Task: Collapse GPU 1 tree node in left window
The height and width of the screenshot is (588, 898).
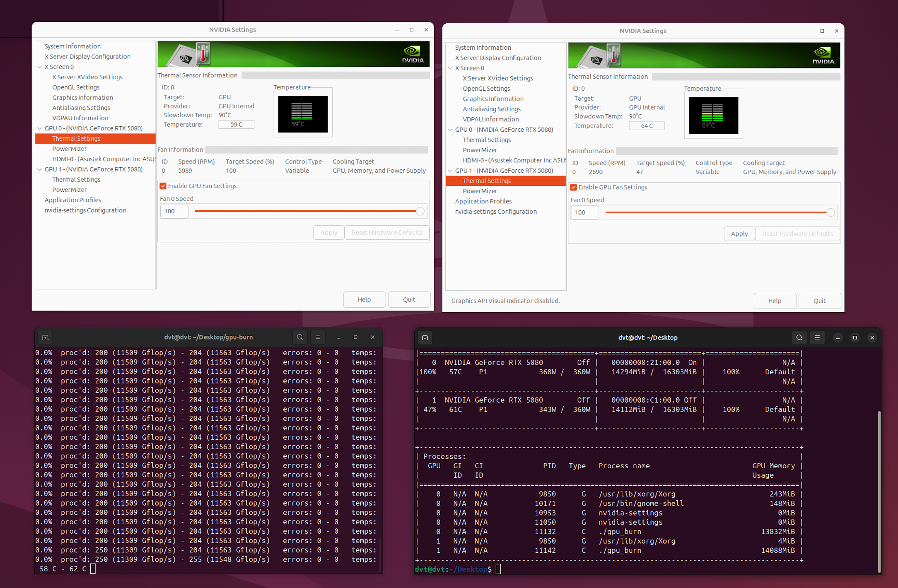Action: (40, 169)
